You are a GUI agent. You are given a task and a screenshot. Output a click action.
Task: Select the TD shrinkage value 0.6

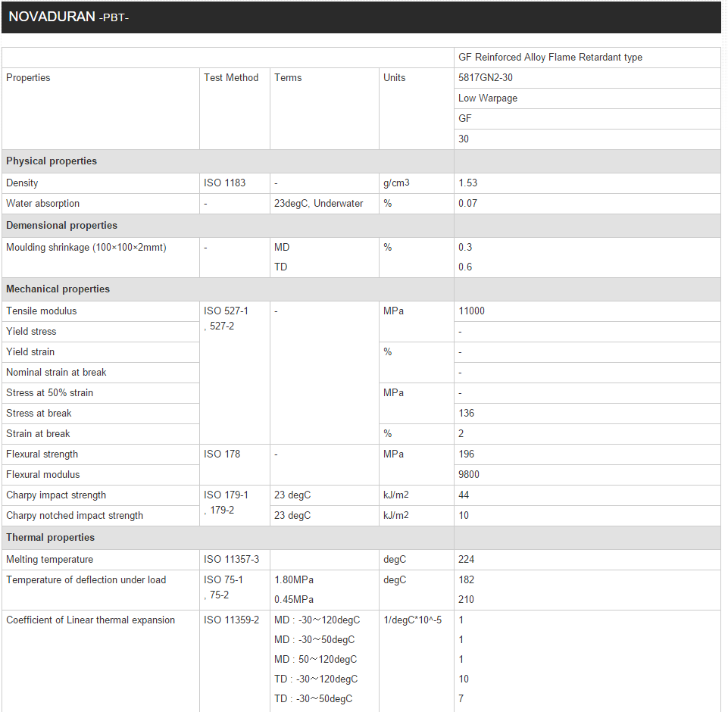point(464,267)
